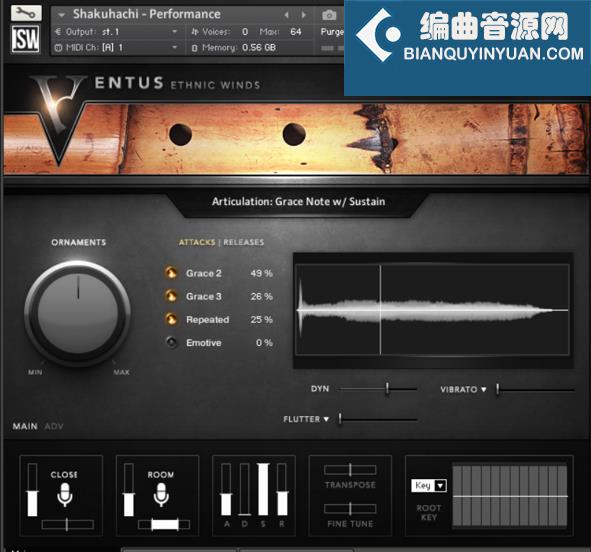Click the Attack envelope fader
Screen dimensions: 591x552
pyautogui.click(x=226, y=489)
